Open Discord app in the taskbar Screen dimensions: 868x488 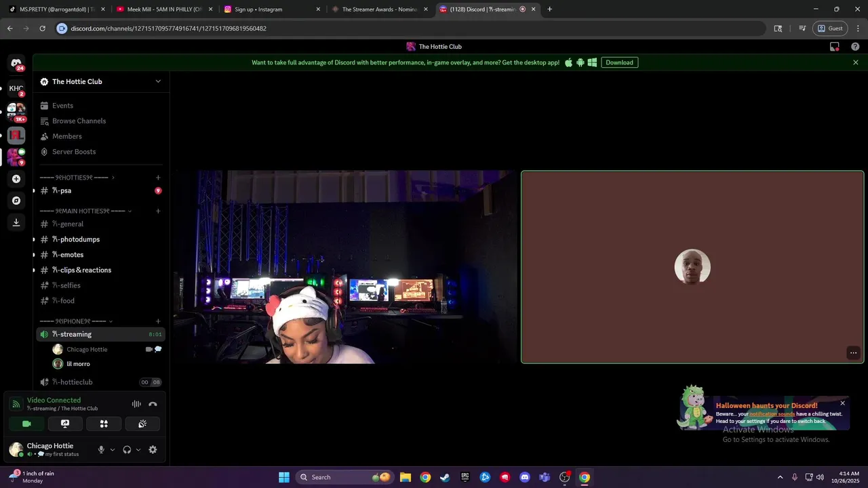[524, 477]
